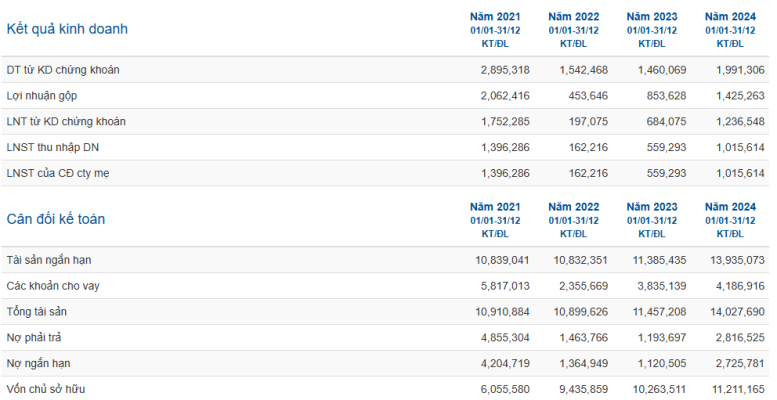The height and width of the screenshot is (400, 777).
Task: Click the Nợ ngắn hạn row label
Action: [38, 363]
